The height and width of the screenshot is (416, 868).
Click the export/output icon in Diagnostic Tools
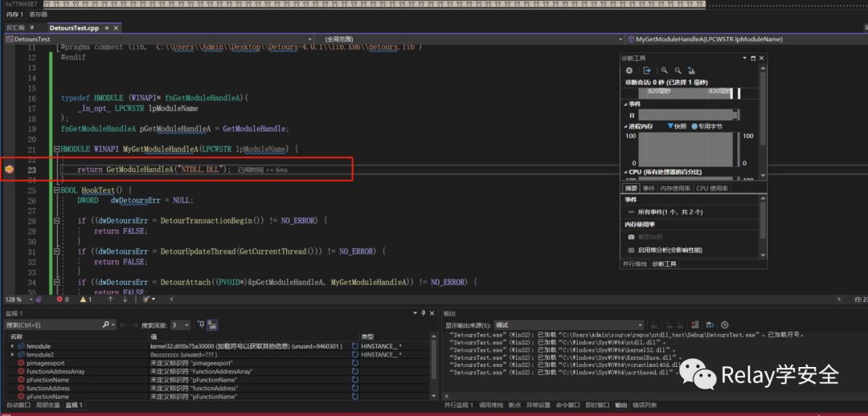pyautogui.click(x=646, y=70)
